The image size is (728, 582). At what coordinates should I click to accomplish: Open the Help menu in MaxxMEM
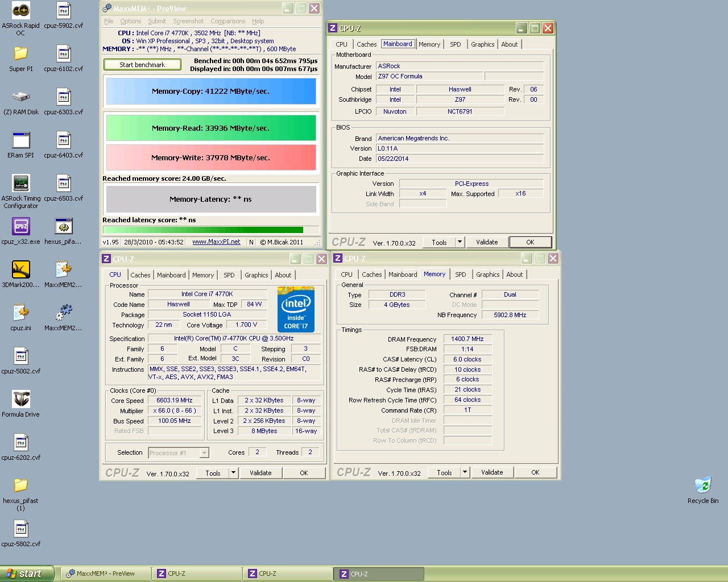(258, 21)
